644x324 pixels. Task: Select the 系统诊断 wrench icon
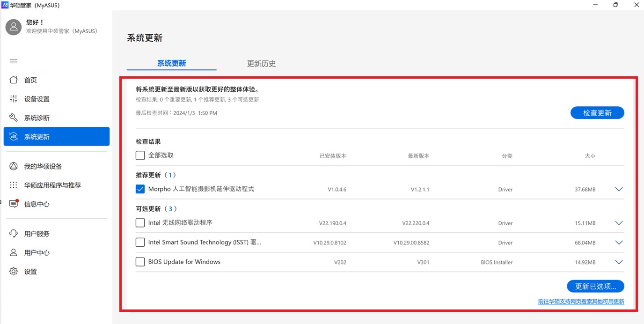click(x=14, y=118)
